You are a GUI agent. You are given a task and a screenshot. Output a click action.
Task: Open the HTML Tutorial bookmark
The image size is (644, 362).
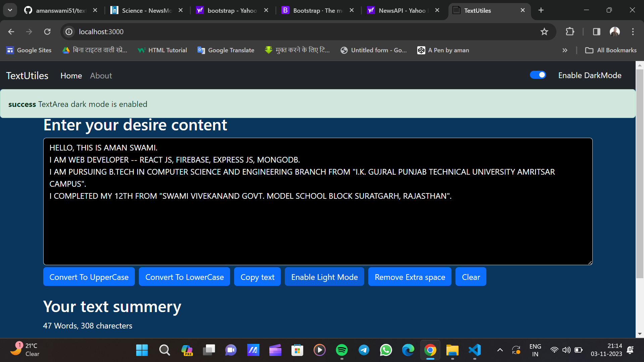pos(162,50)
